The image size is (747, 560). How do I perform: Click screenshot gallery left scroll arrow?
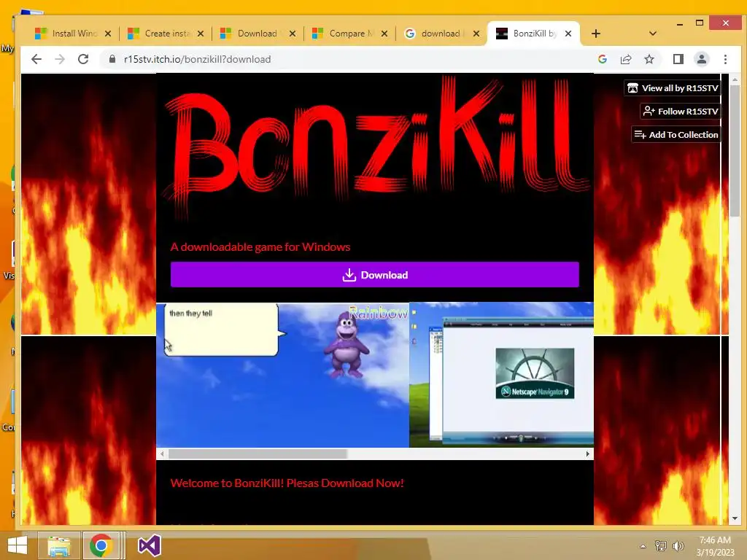(162, 454)
